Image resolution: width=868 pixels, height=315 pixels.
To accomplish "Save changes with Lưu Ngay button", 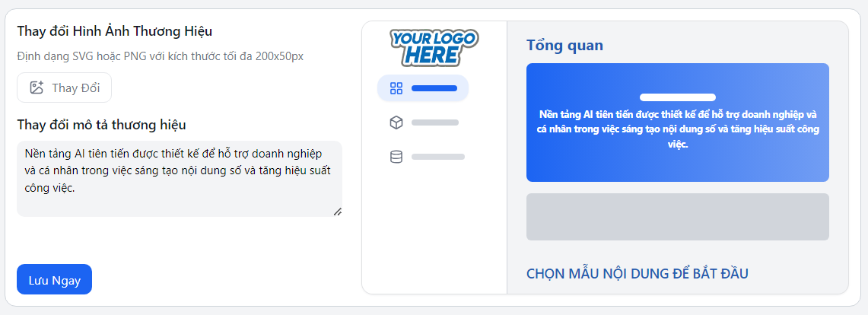I will 54,279.
